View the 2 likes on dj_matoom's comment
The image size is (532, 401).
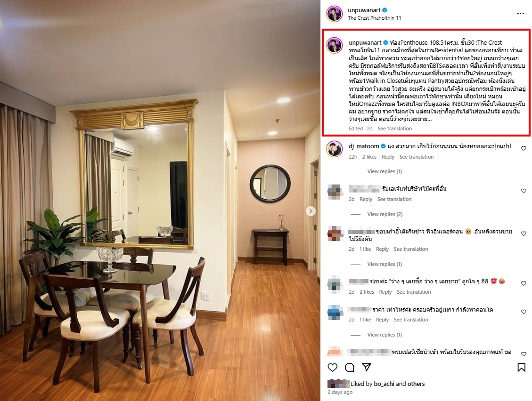point(369,157)
